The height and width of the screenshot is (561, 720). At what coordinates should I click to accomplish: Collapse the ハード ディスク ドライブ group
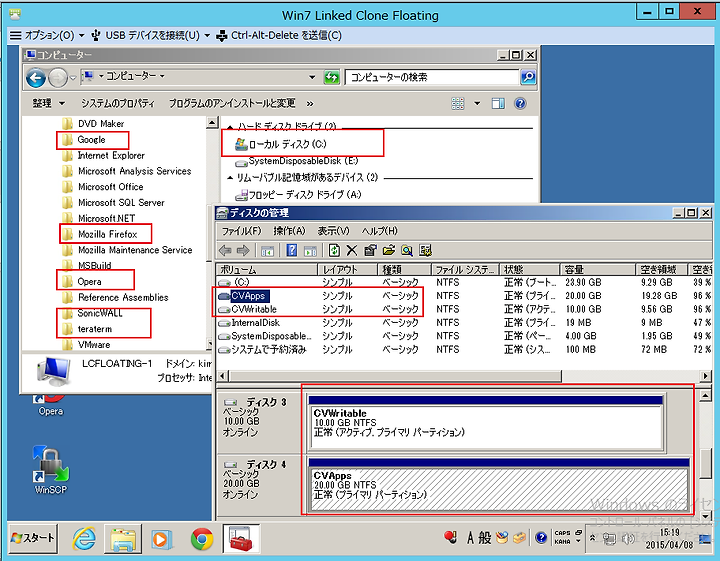231,127
